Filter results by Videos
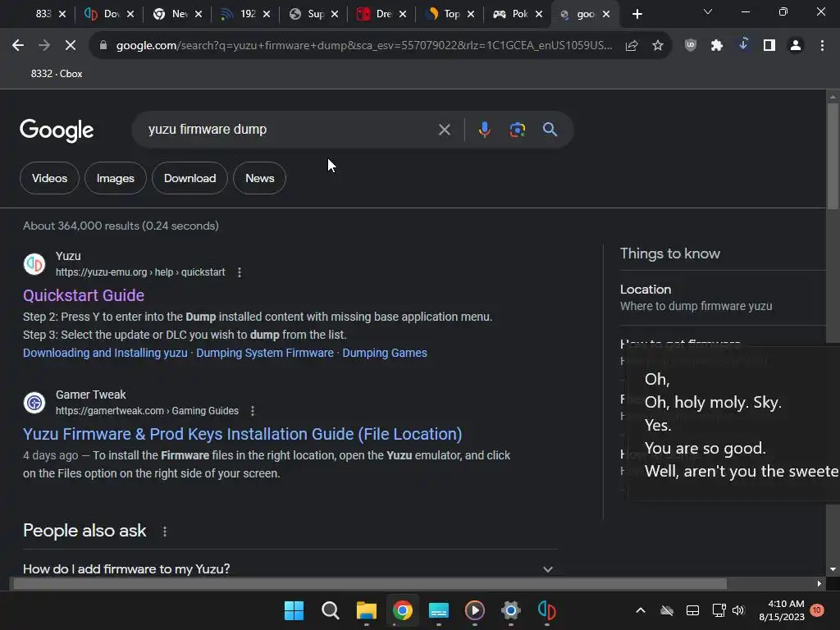 (x=49, y=178)
